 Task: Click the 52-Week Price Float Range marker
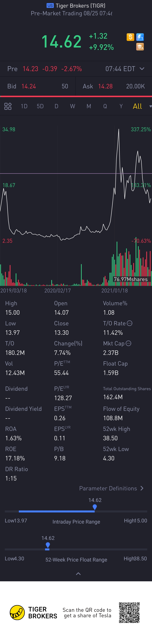tap(48, 545)
